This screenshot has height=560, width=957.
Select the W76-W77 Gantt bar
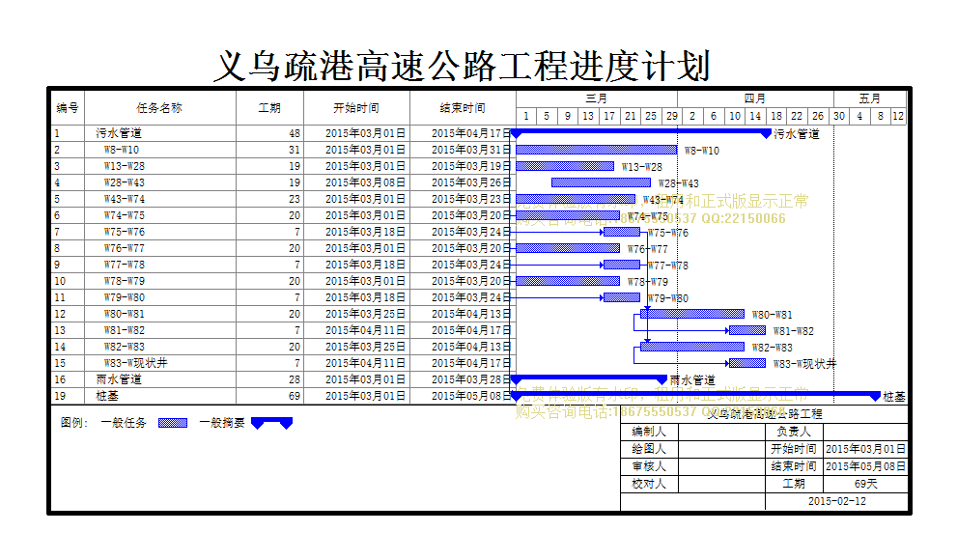(568, 248)
